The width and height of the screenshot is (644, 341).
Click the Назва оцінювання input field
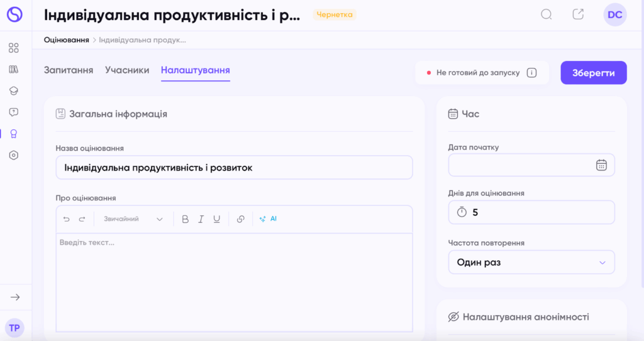(x=234, y=168)
